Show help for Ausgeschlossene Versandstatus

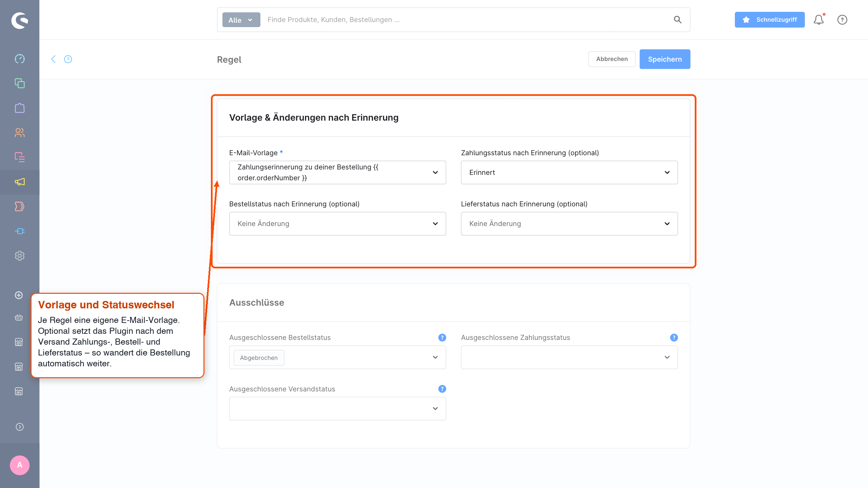pos(442,389)
